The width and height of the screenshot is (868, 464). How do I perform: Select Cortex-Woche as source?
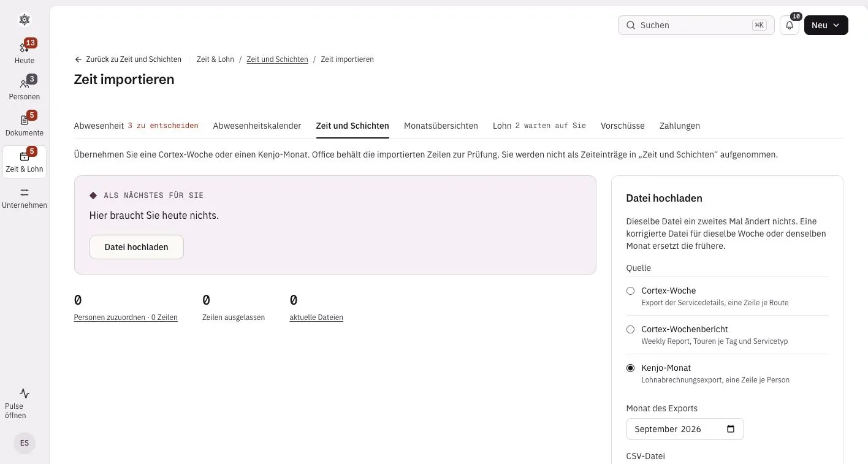pyautogui.click(x=630, y=291)
